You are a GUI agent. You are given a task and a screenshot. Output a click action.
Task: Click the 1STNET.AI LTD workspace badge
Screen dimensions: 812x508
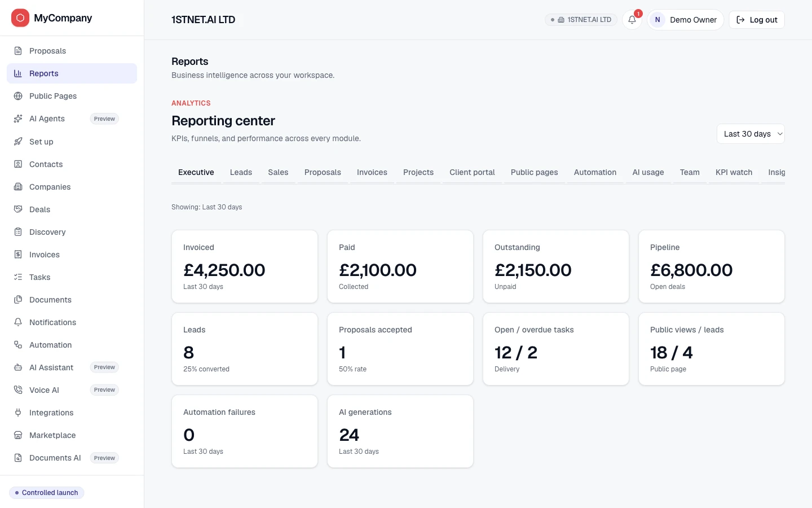[581, 20]
